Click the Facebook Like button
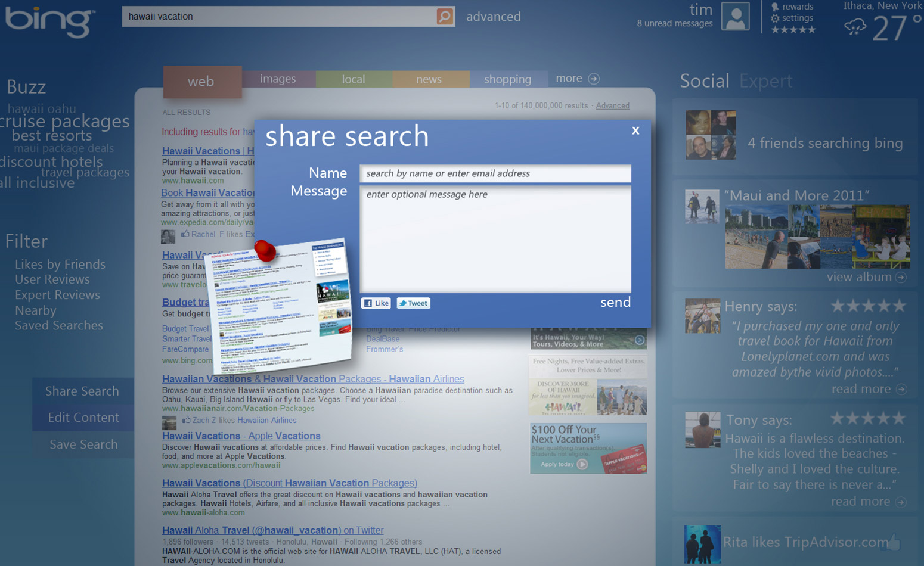The width and height of the screenshot is (924, 566). [376, 303]
